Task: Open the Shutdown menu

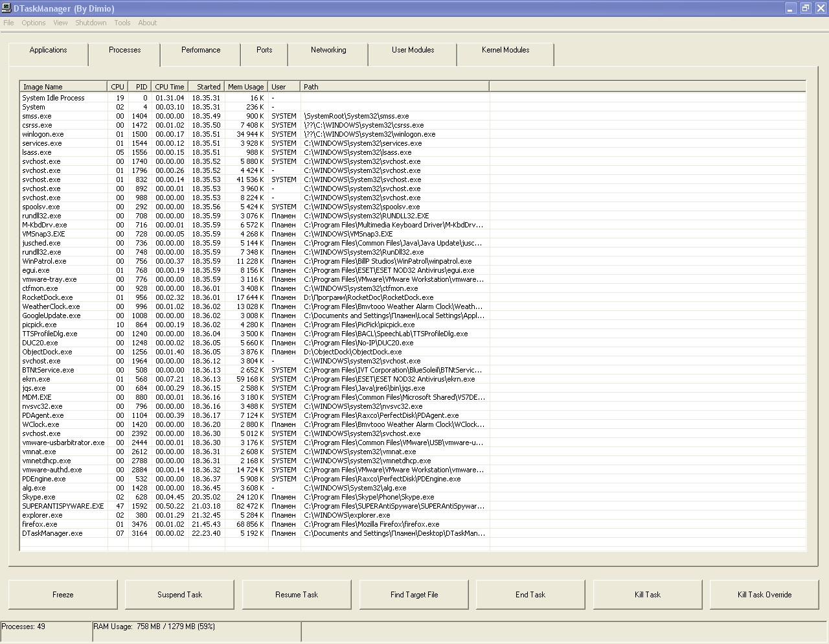Action: coord(91,23)
